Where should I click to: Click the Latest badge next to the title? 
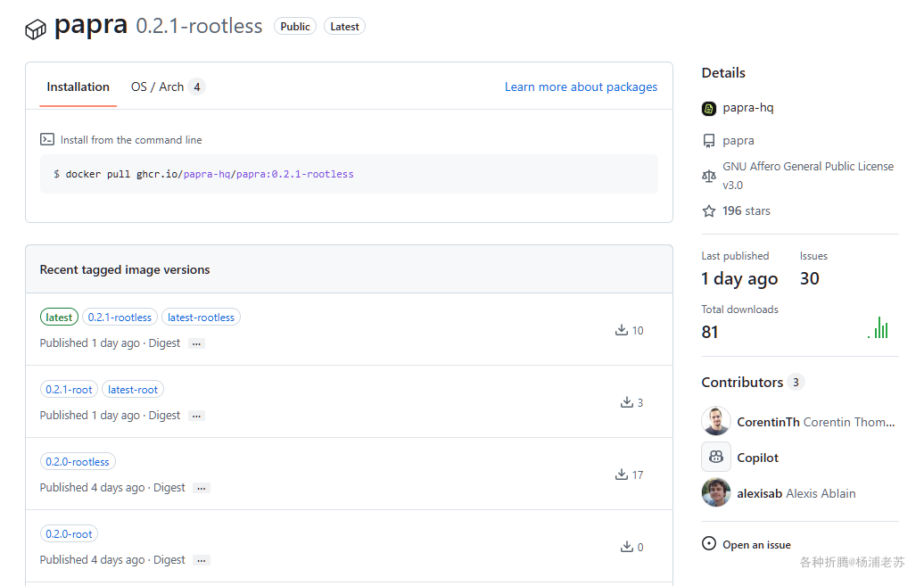[x=344, y=27]
